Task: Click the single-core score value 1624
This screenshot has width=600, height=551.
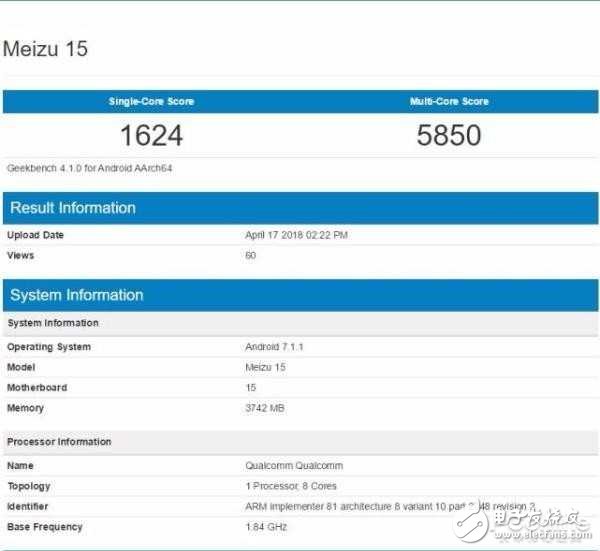Action: pos(151,135)
